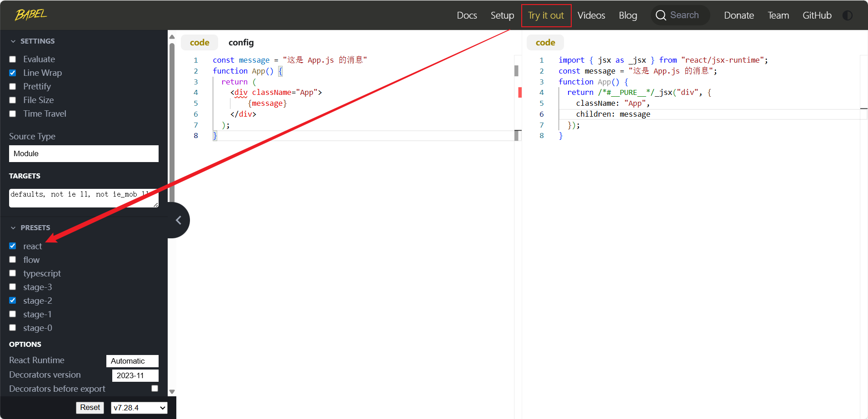868x419 pixels.
Task: Select the output code tab
Action: [x=545, y=43]
